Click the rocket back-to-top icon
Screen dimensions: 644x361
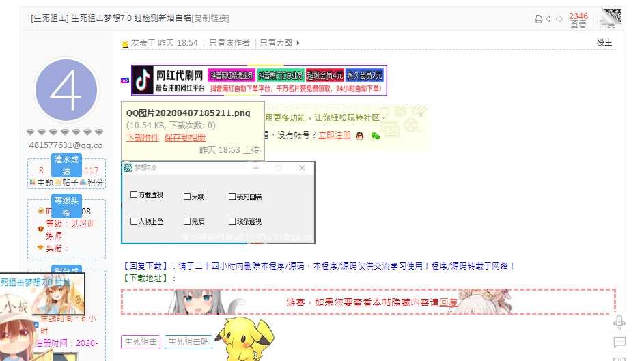(619, 321)
